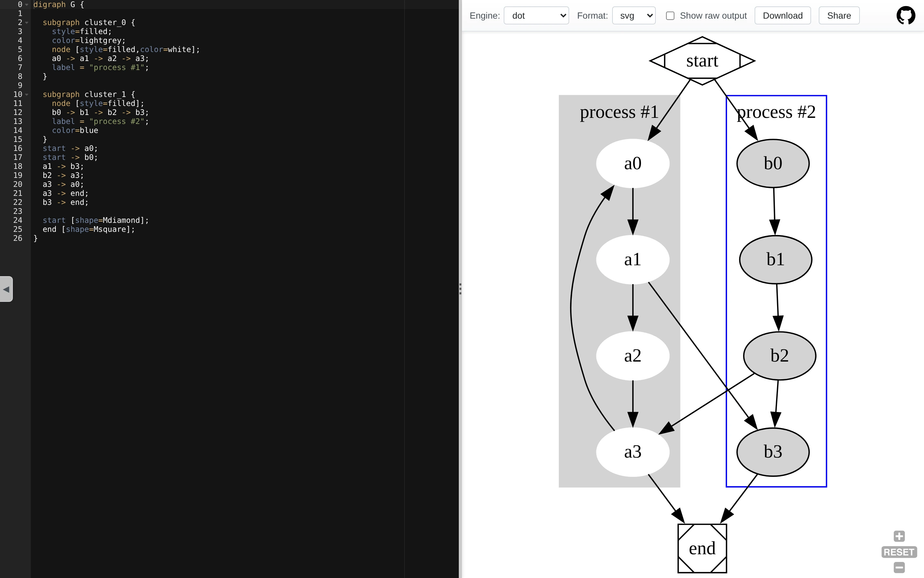Click the start diamond node
Screen dimensions: 924x578
coord(702,61)
